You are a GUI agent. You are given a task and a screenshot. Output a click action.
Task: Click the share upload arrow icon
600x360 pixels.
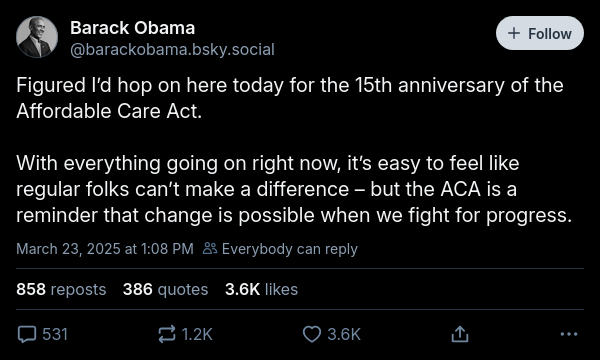460,334
